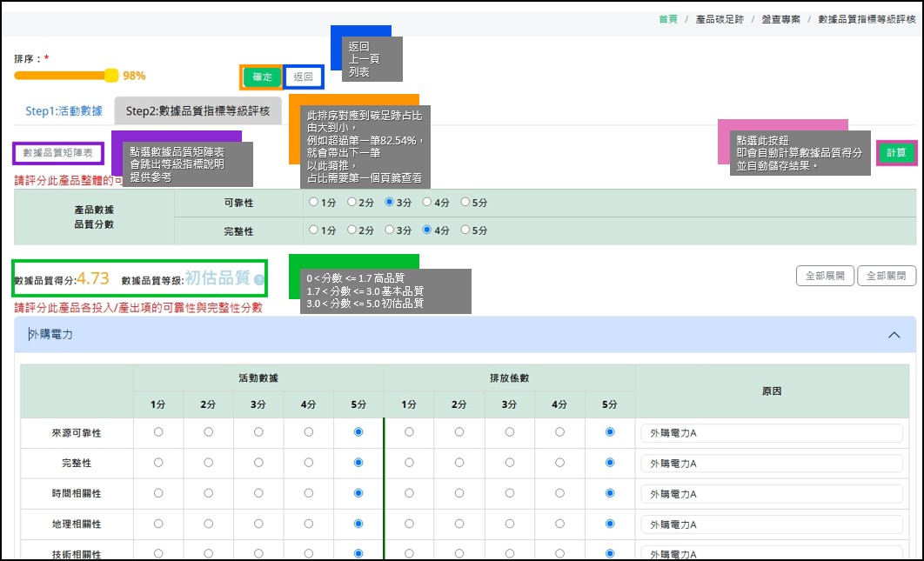Go to 盤查專案 in breadcrumb
Viewport: 924px width, 561px height.
(780, 19)
